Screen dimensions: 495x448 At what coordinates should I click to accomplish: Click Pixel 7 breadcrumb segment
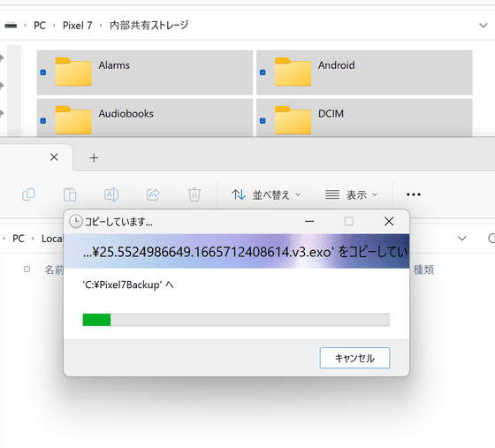click(x=78, y=26)
